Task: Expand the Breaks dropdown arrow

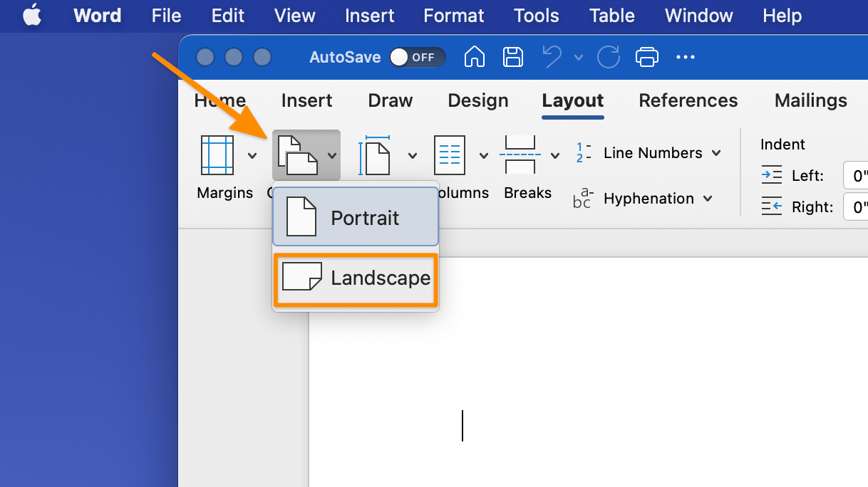Action: coord(555,155)
